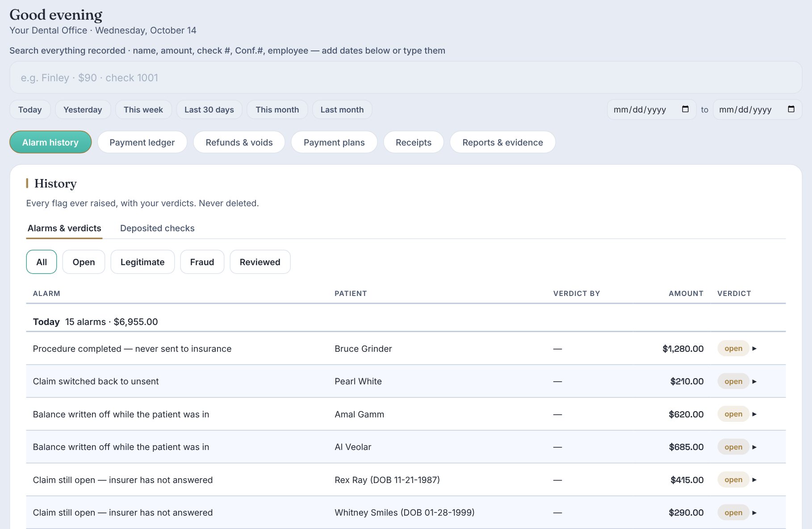
Task: Expand the Al Veolar alarm row arrow
Action: 754,447
